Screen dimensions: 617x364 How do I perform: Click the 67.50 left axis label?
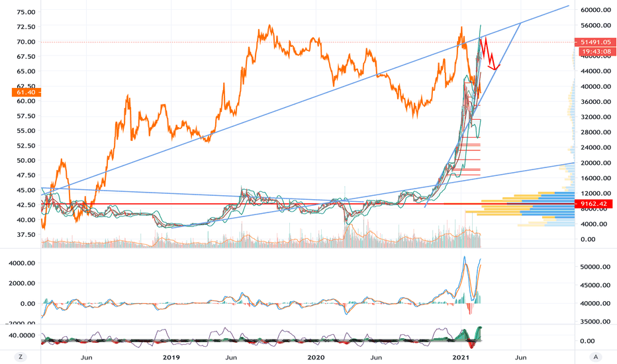click(26, 56)
